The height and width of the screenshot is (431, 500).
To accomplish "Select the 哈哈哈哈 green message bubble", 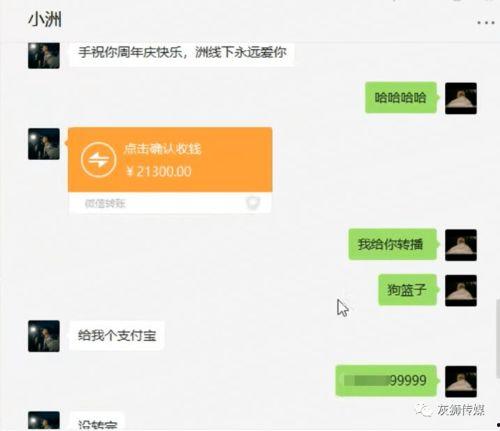I will (x=401, y=98).
